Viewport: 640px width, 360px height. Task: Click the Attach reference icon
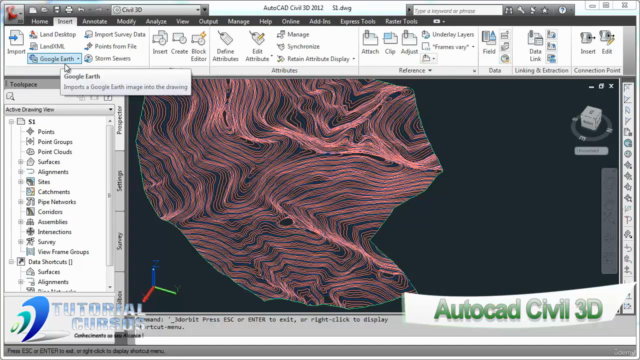click(370, 42)
